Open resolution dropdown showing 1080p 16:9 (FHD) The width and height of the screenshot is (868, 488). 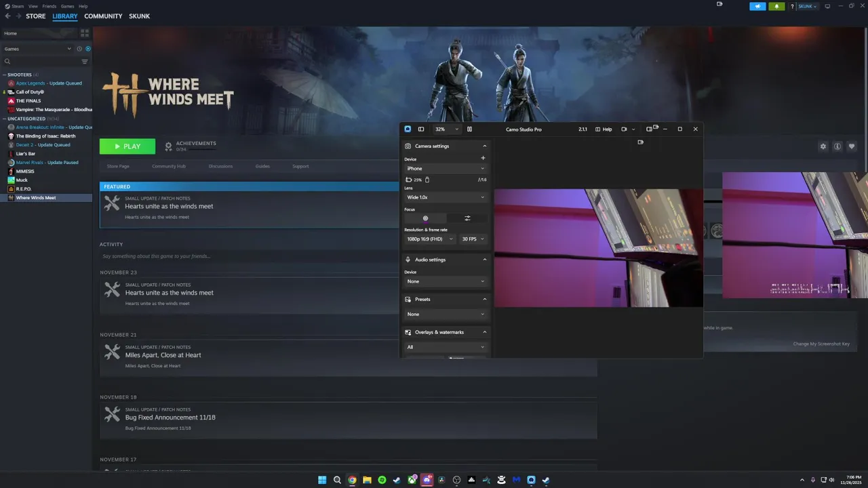(431, 239)
